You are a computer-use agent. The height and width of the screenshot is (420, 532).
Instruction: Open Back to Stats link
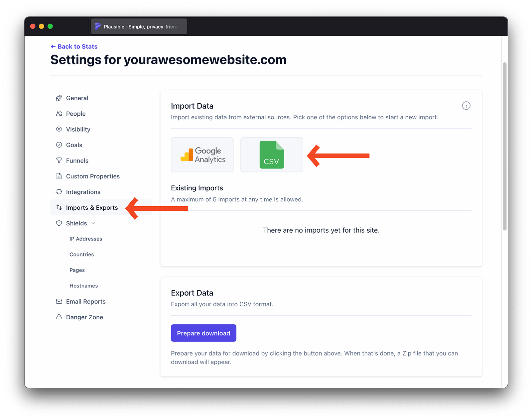click(x=74, y=46)
